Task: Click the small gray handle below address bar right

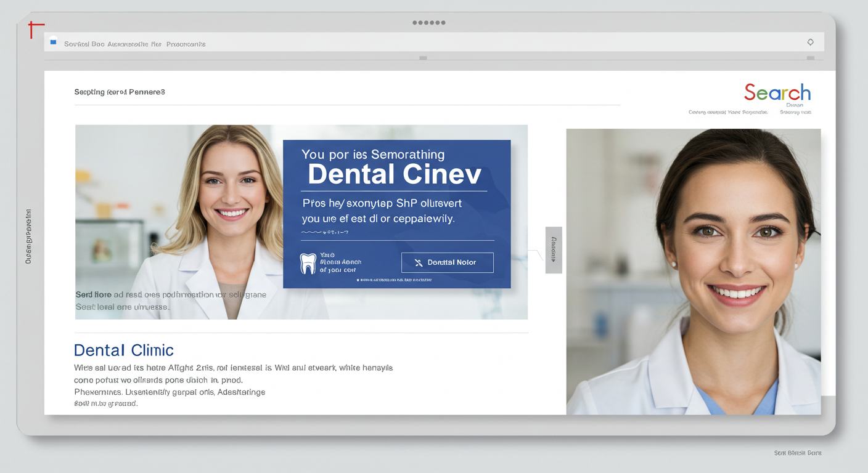Action: [810, 58]
